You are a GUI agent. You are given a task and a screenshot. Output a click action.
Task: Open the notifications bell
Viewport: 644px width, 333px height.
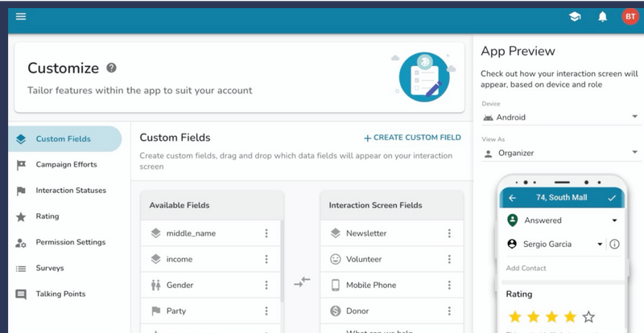pos(602,17)
